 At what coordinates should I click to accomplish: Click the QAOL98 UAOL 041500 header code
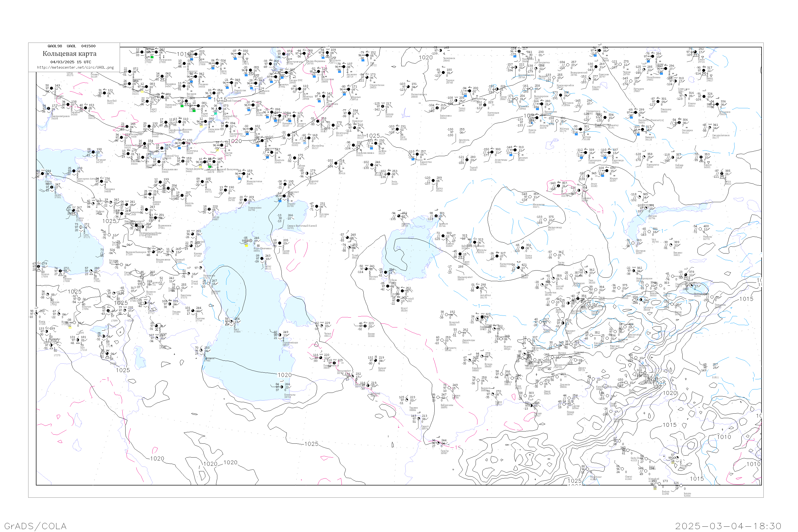pyautogui.click(x=71, y=46)
